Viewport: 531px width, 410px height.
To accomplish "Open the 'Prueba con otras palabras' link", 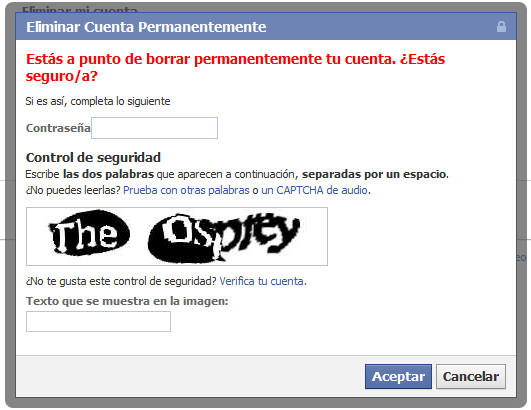I will [x=186, y=190].
